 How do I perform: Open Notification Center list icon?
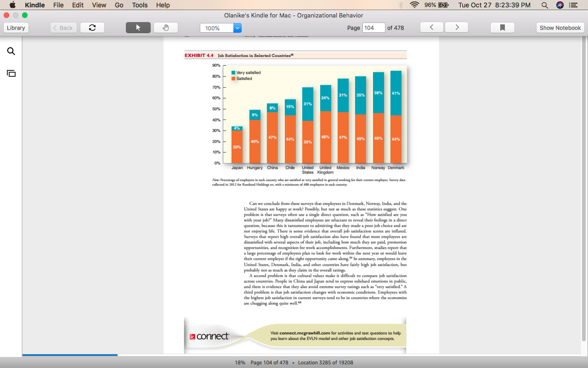pos(573,5)
